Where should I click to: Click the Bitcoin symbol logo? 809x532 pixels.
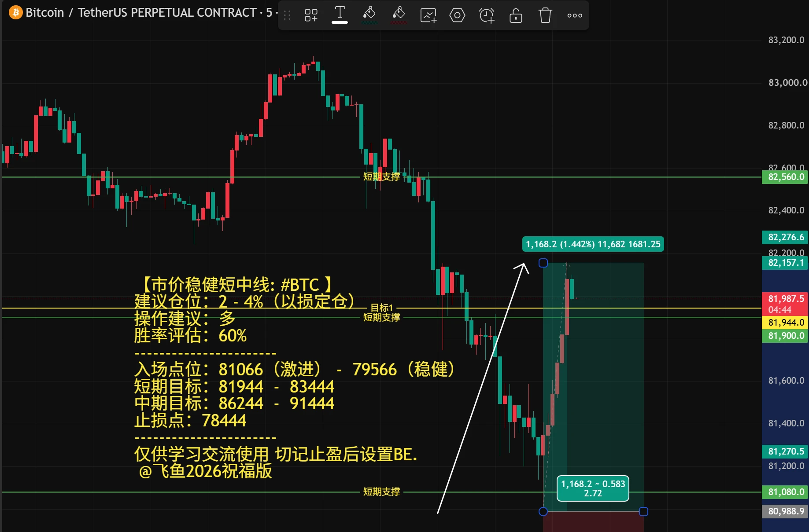[16, 12]
